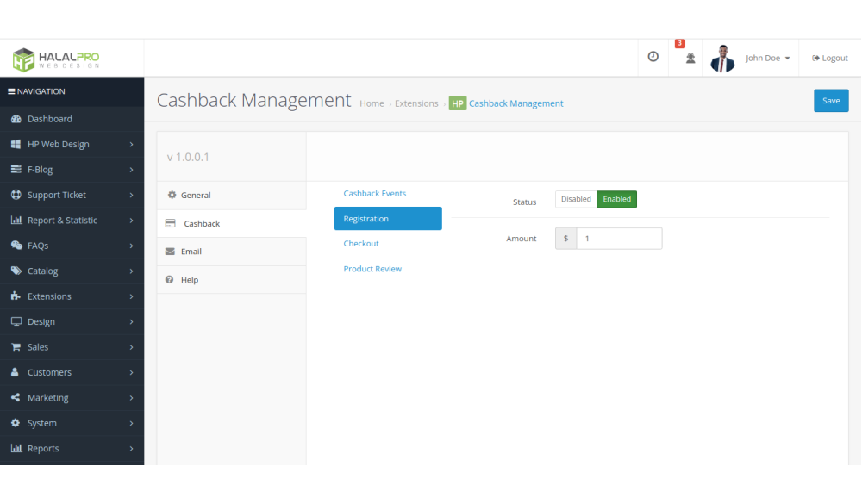862x504 pixels.
Task: Open notifications icon with red badge
Action: 690,58
